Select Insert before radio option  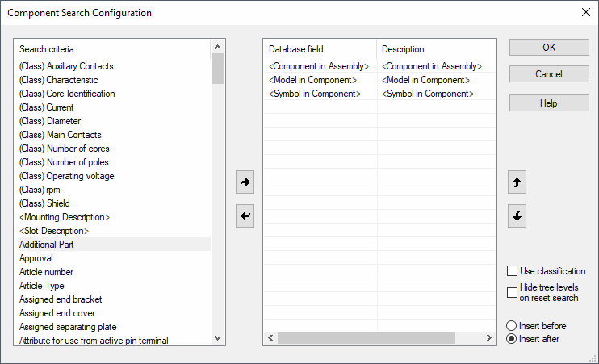click(x=511, y=326)
